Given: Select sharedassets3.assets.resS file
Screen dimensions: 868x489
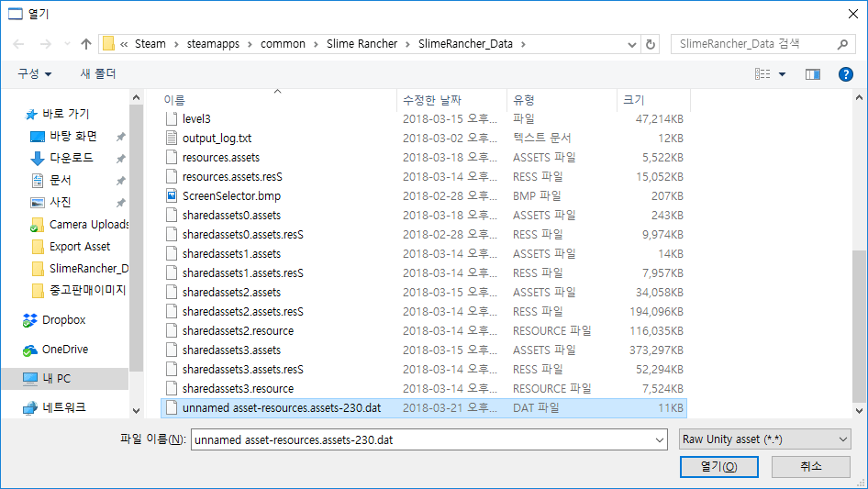Looking at the screenshot, I should 424,370.
